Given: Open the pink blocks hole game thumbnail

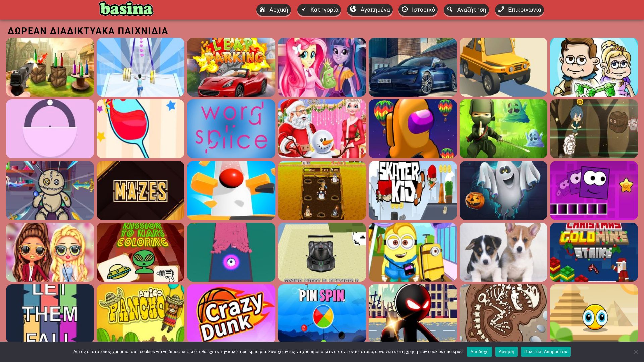Looking at the screenshot, I should click(231, 252).
